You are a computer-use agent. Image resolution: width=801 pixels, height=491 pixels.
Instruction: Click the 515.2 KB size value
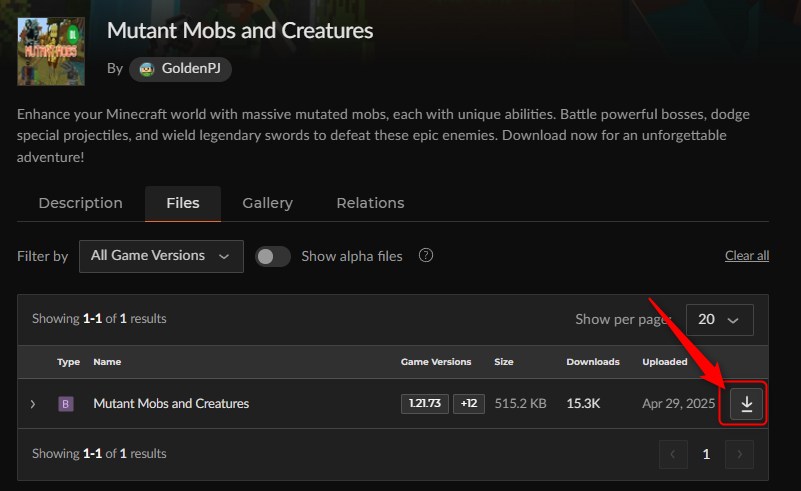520,404
